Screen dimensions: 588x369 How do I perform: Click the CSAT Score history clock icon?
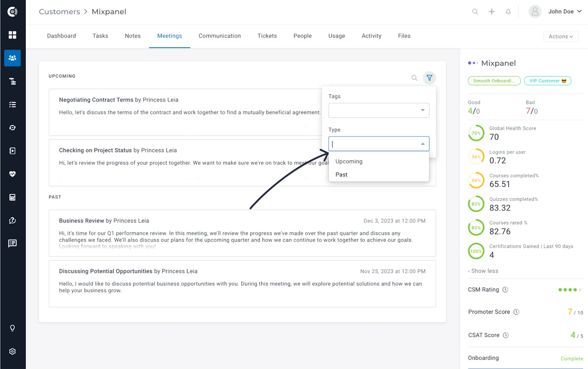coord(506,335)
